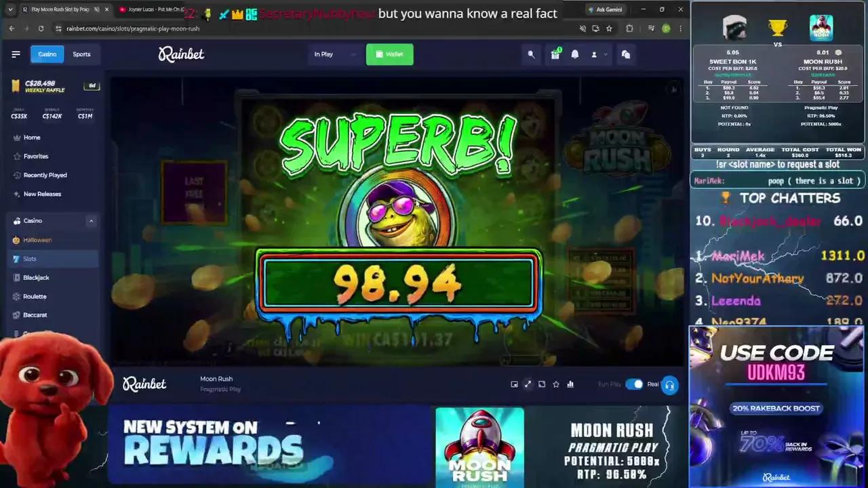Viewport: 868px width, 488px height.
Task: Open browser extensions puzzle icon
Action: pyautogui.click(x=629, y=28)
